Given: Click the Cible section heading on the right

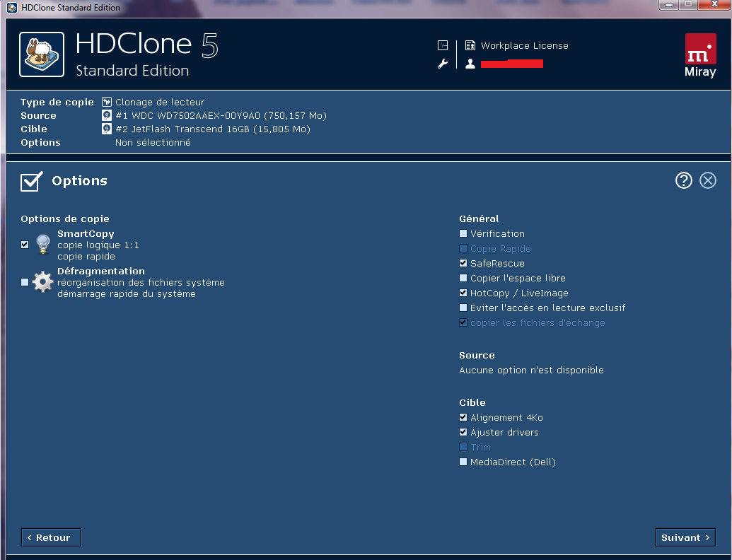Looking at the screenshot, I should click(x=472, y=402).
